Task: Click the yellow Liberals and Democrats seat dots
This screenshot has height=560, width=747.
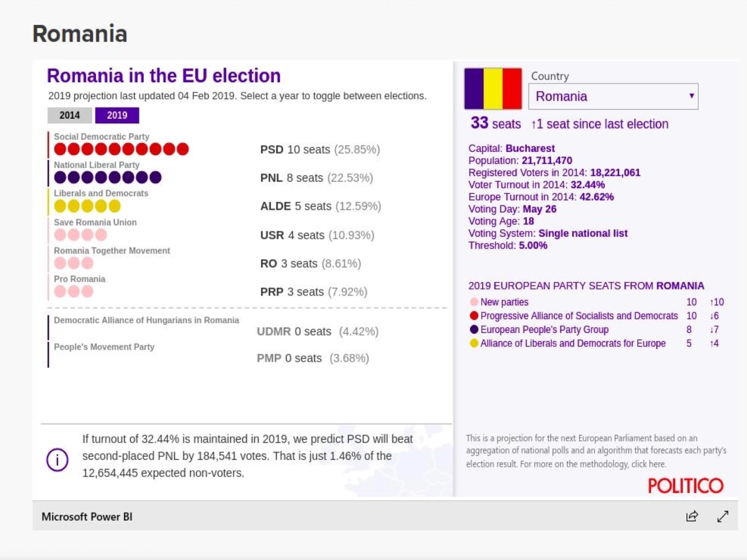Action: (x=87, y=206)
